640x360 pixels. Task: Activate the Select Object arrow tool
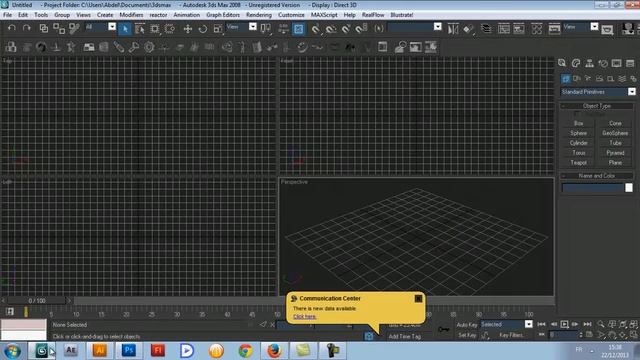125,29
